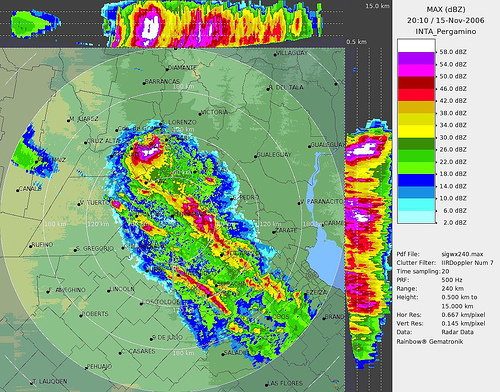Screen dimensions: 500x392
Task: Click the 38.0 dBZ legend label
Action: pyautogui.click(x=453, y=113)
